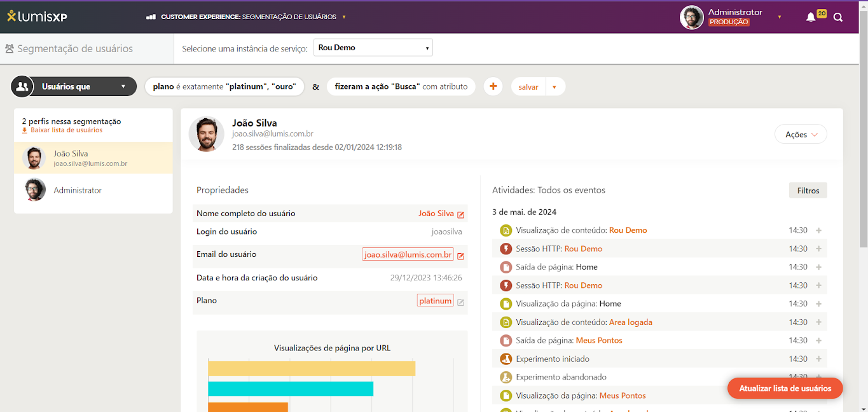Click the yellow bar in the chart
868x412 pixels.
(x=311, y=369)
